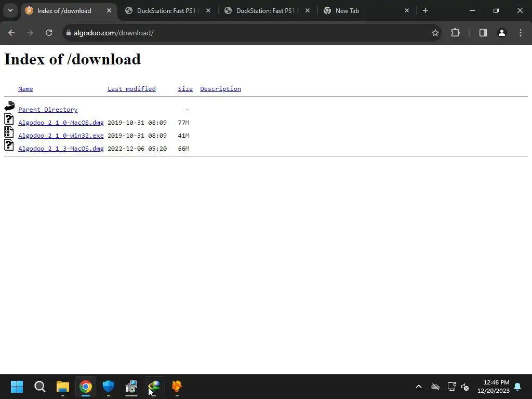
Task: Sort listing by Description column
Action: pos(220,89)
